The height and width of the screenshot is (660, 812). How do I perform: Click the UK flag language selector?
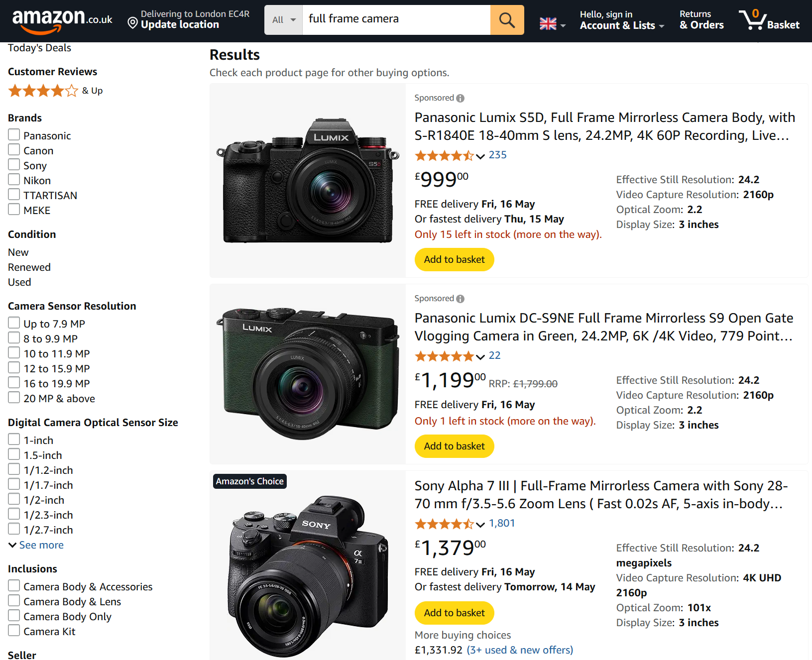point(552,24)
